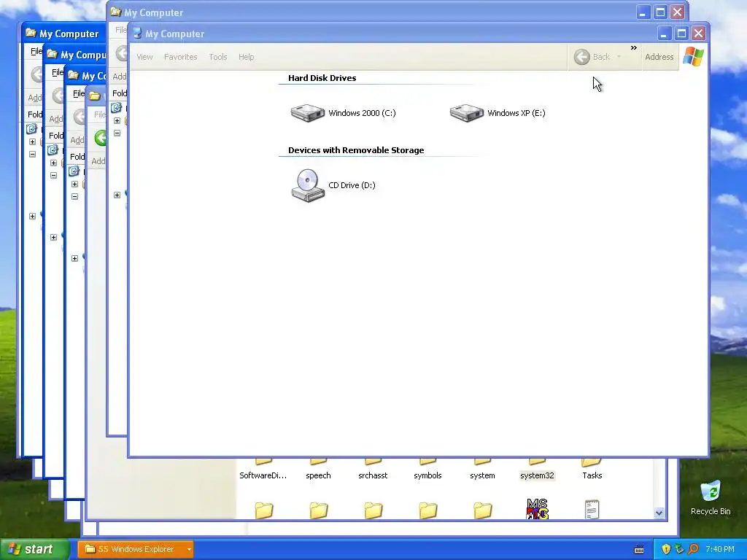Screen dimensions: 747x560
Task: Select the 'Windows XP (E:)' label
Action: [x=516, y=113]
